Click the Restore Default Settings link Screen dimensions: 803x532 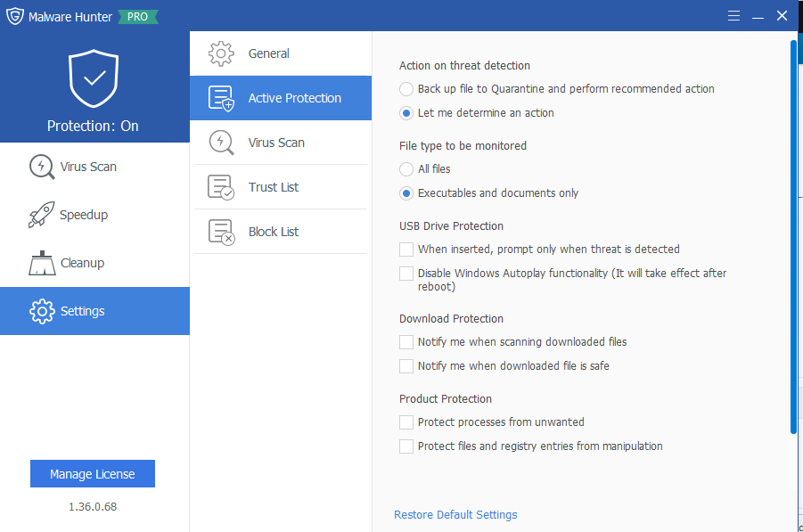[x=455, y=515]
